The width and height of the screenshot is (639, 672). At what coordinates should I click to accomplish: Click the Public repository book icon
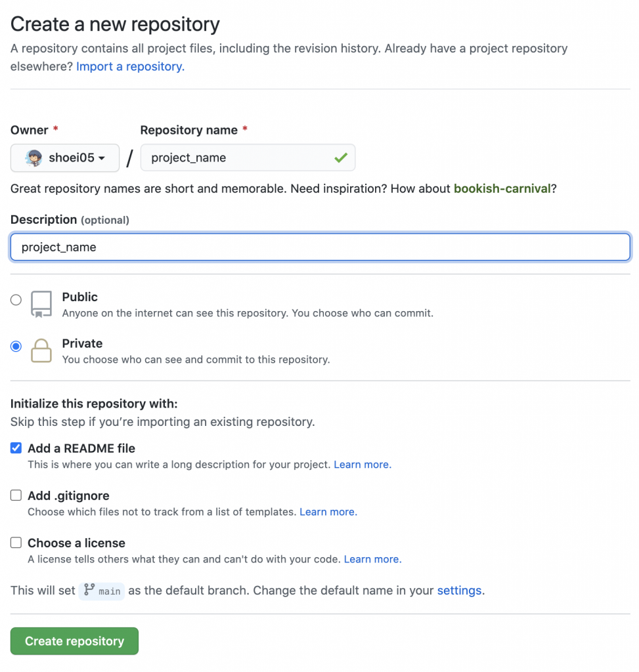(x=41, y=304)
